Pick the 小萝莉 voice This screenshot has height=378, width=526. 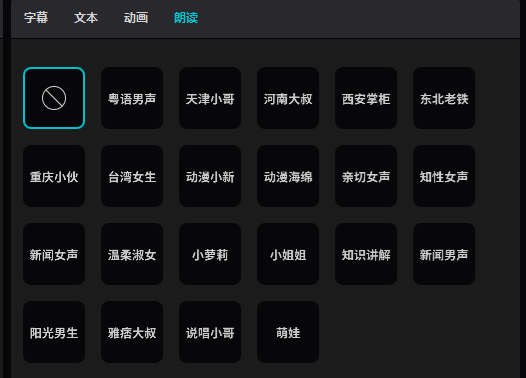210,254
